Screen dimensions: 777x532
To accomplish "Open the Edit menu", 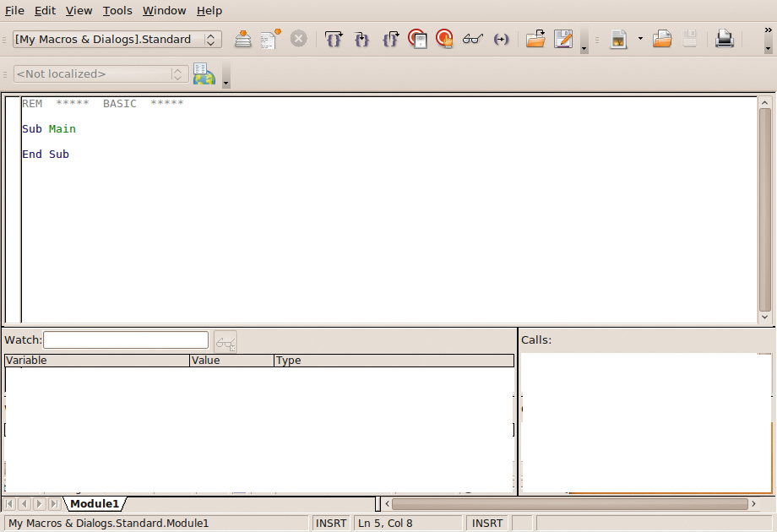I will point(45,10).
